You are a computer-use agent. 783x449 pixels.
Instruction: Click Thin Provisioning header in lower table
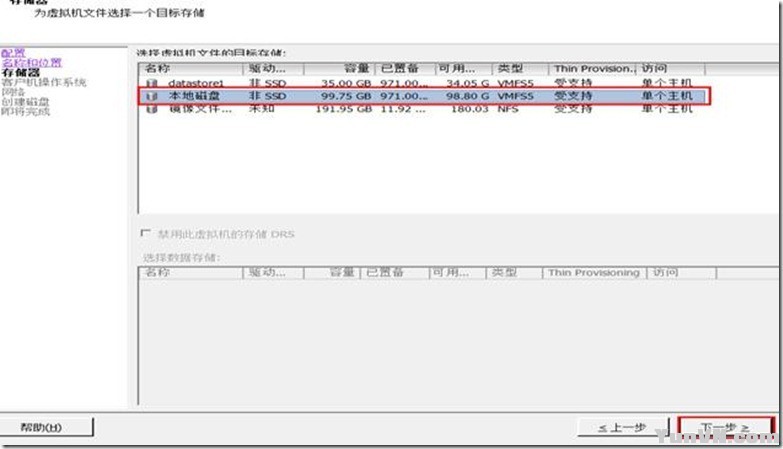(594, 272)
